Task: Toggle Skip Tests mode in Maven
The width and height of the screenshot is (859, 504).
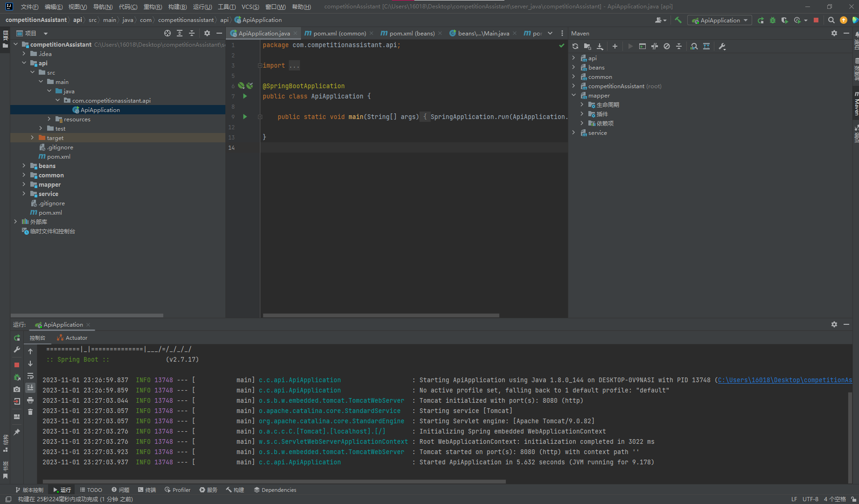Action: pos(667,46)
